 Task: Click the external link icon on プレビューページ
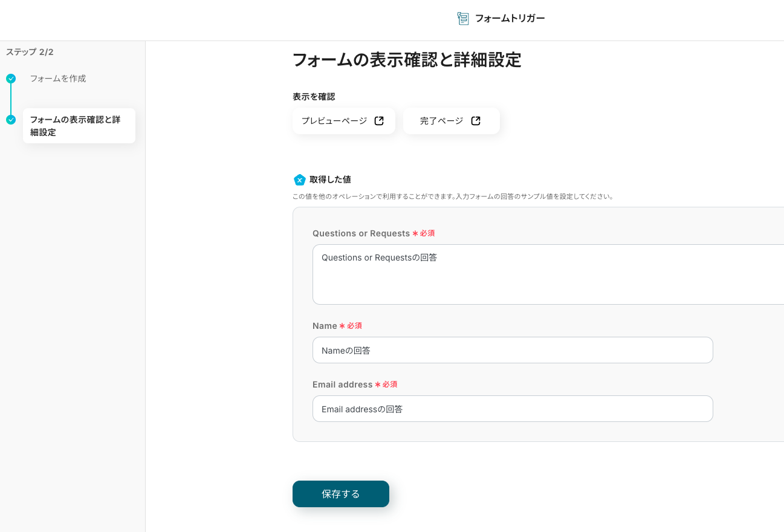pyautogui.click(x=379, y=121)
